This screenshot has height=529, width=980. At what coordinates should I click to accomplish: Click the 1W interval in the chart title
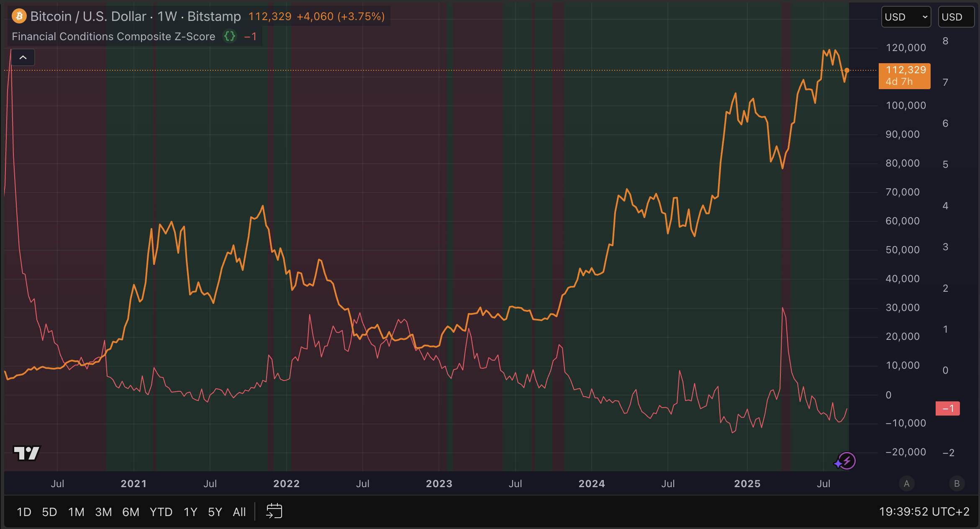(167, 16)
